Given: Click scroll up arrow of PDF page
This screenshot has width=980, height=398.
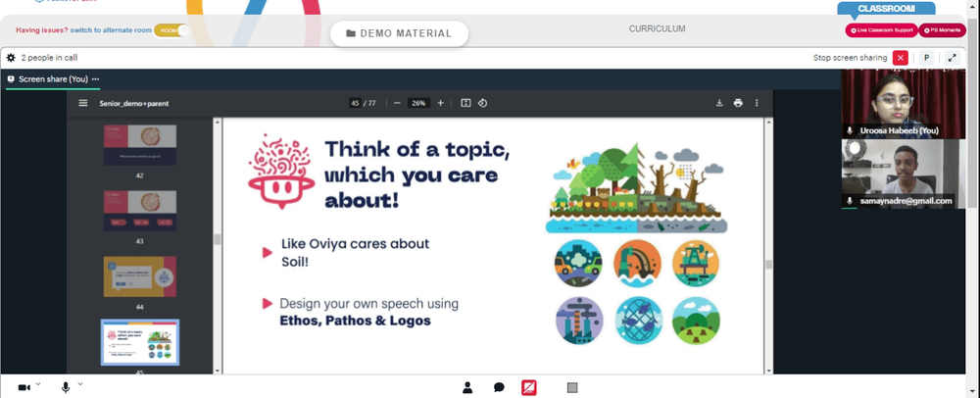Looking at the screenshot, I should 768,122.
